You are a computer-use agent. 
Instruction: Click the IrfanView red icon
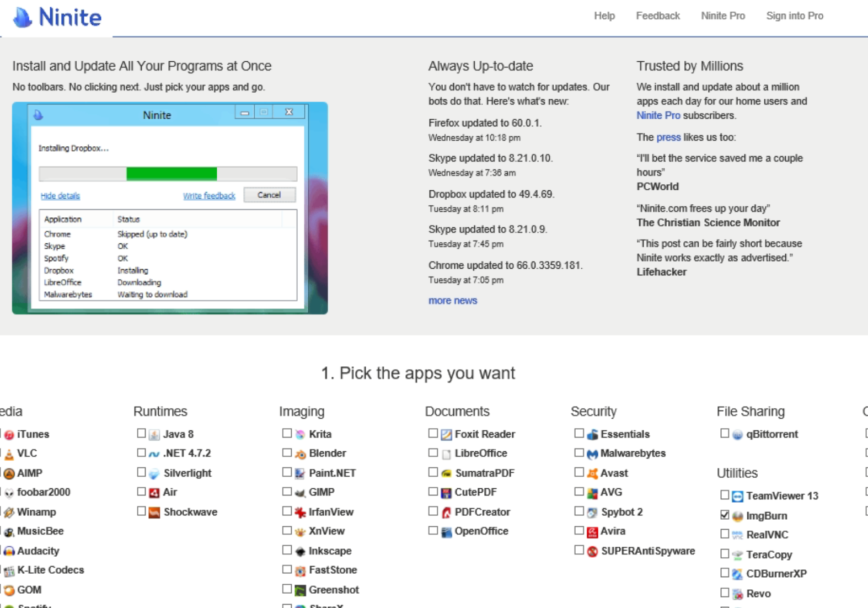[300, 513]
